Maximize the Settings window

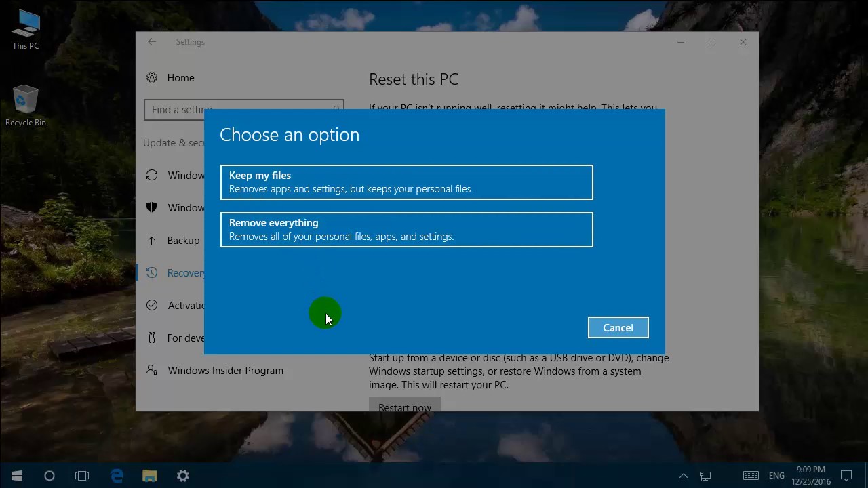(712, 42)
